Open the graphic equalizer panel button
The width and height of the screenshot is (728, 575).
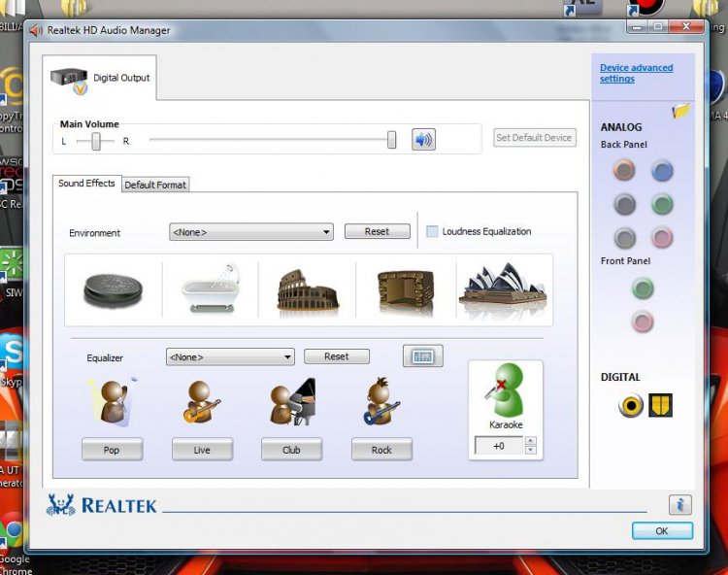(x=423, y=356)
